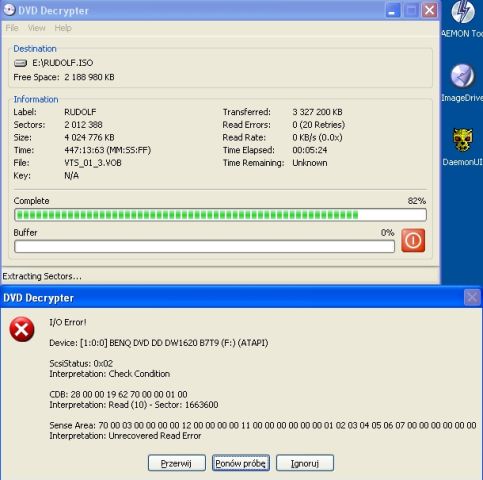Image resolution: width=483 pixels, height=480 pixels.
Task: Click the Ignoruj button
Action: pos(305,463)
